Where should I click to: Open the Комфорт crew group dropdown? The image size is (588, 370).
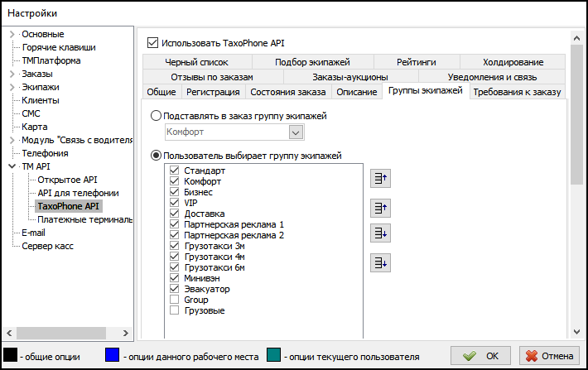(x=296, y=132)
